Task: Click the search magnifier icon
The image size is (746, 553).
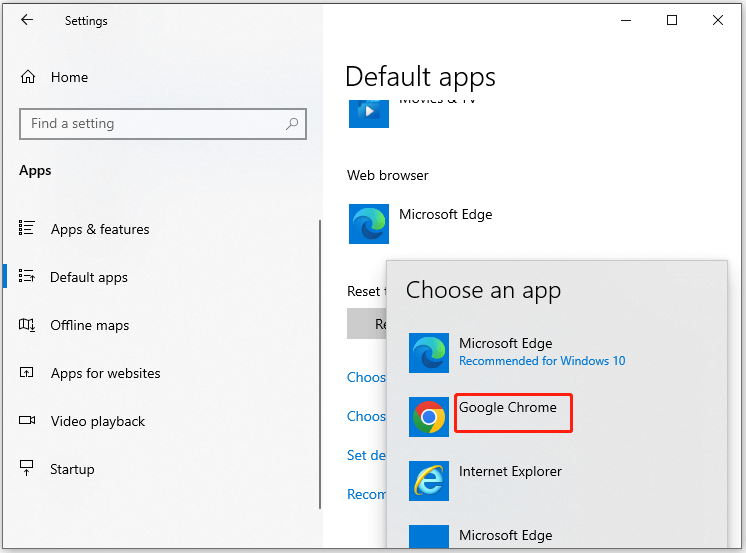Action: click(x=292, y=124)
